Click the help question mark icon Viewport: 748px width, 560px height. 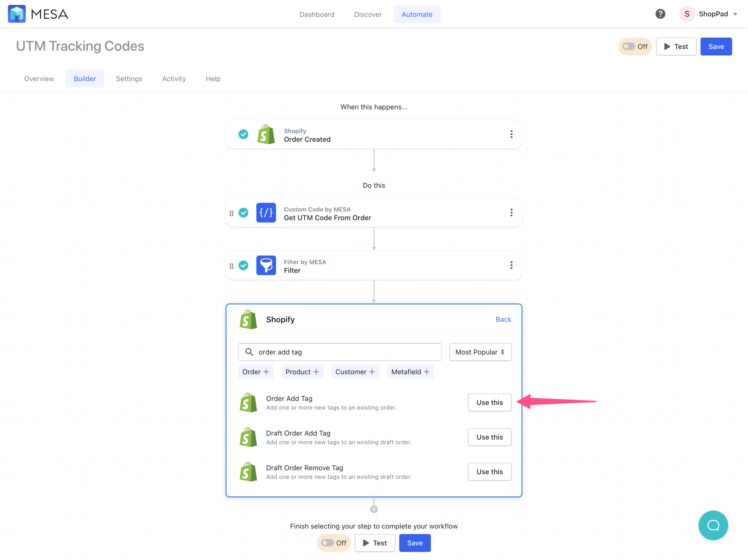(660, 14)
